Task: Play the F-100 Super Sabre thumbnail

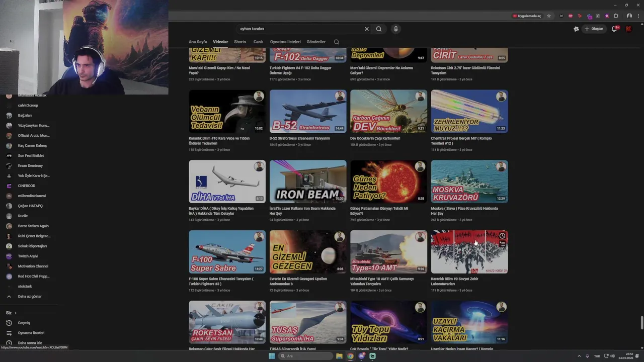Action: click(x=227, y=252)
